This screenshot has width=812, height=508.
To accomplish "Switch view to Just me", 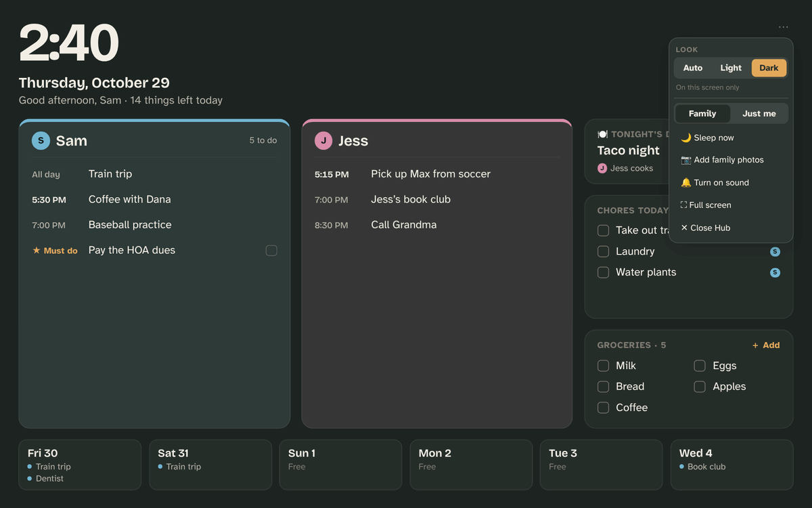I will [759, 114].
